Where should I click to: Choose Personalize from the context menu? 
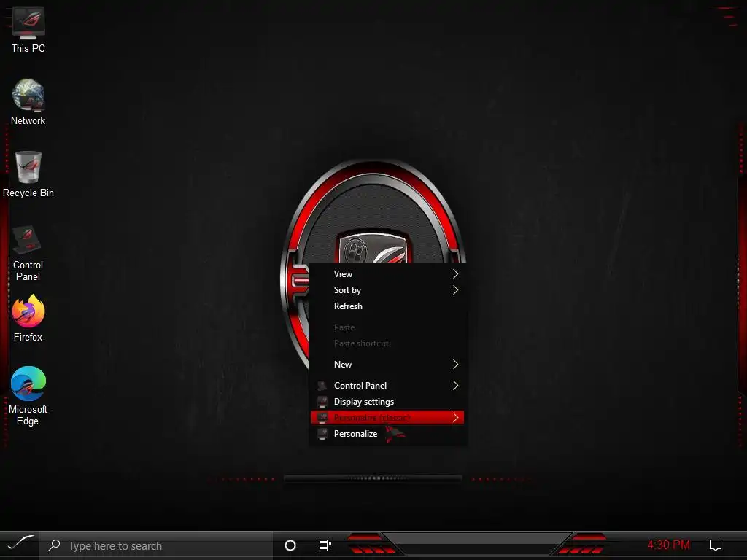point(387,434)
